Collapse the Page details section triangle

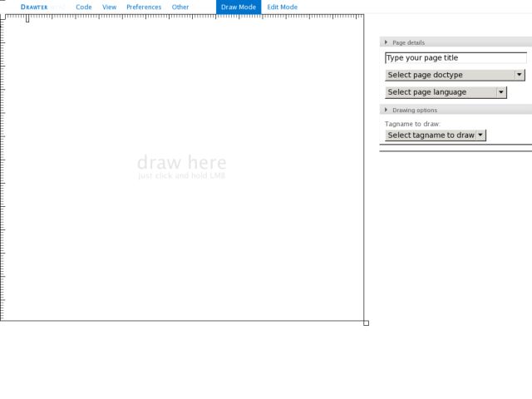386,42
